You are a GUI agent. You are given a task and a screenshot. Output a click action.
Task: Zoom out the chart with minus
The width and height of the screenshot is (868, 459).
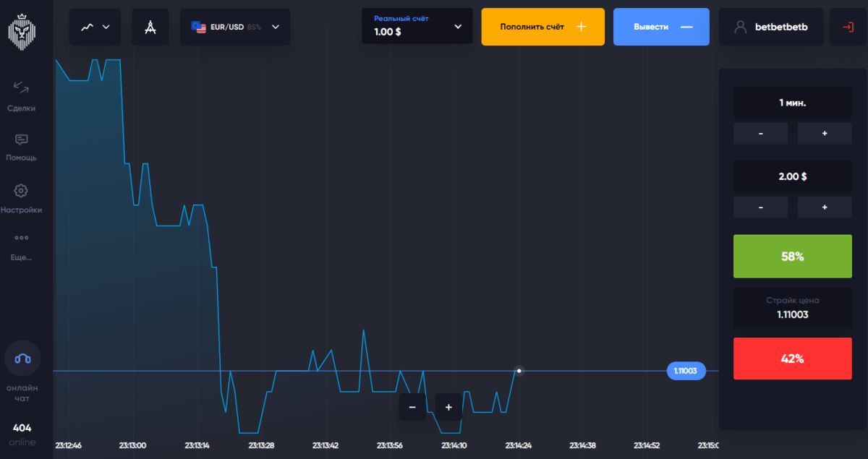click(x=412, y=407)
